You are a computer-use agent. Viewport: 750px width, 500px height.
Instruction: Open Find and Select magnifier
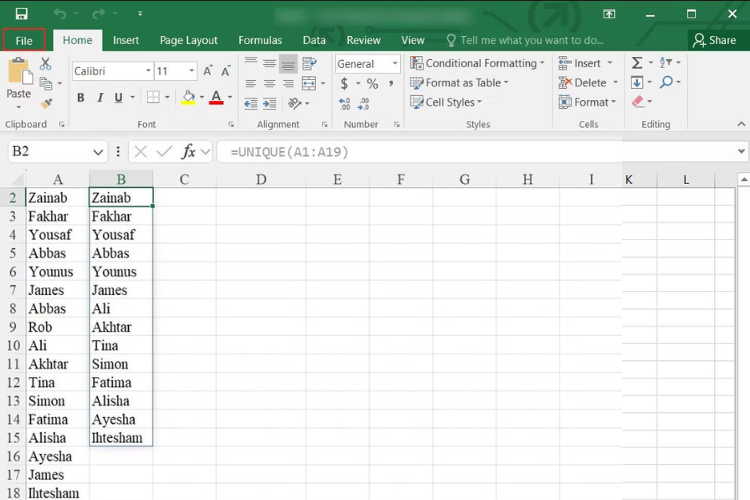tap(666, 82)
